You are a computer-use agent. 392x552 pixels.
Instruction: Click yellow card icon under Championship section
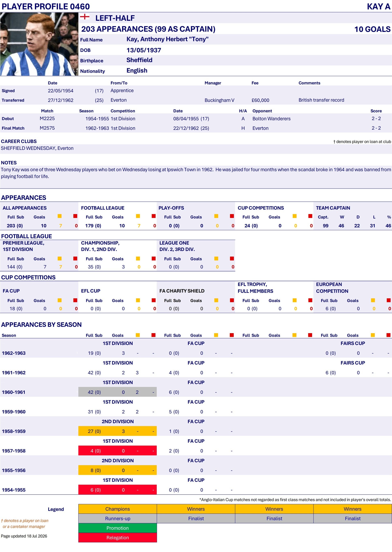(138, 258)
